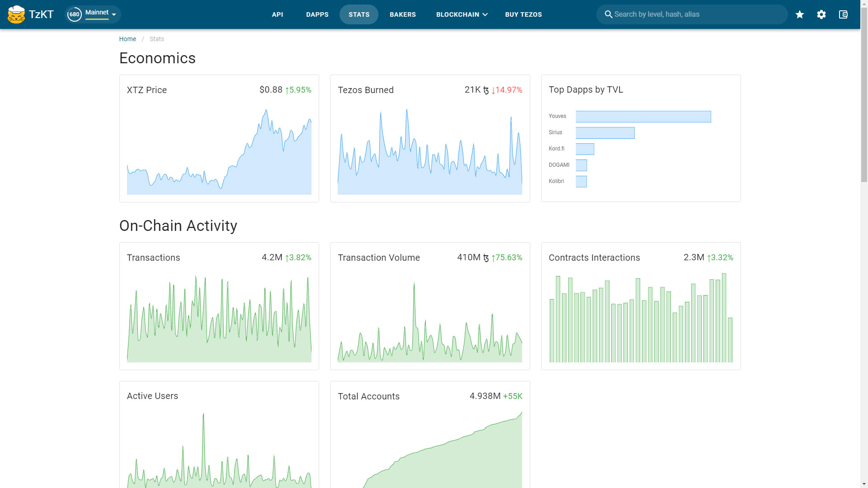Open the Bakers page
868x488 pixels.
(402, 14)
